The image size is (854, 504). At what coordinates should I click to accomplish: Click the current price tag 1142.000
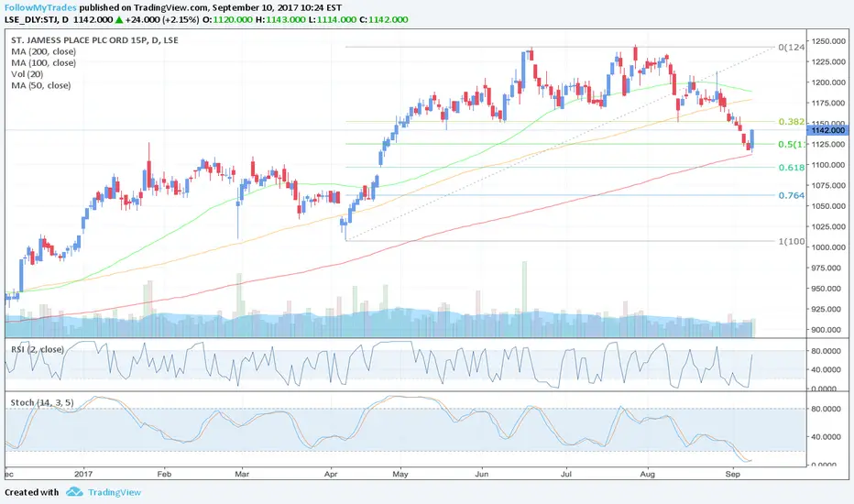827,130
